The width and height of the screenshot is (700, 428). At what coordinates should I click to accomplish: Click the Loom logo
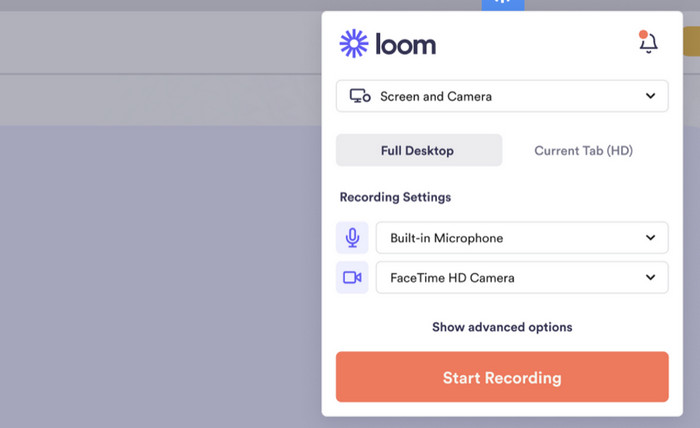click(388, 44)
